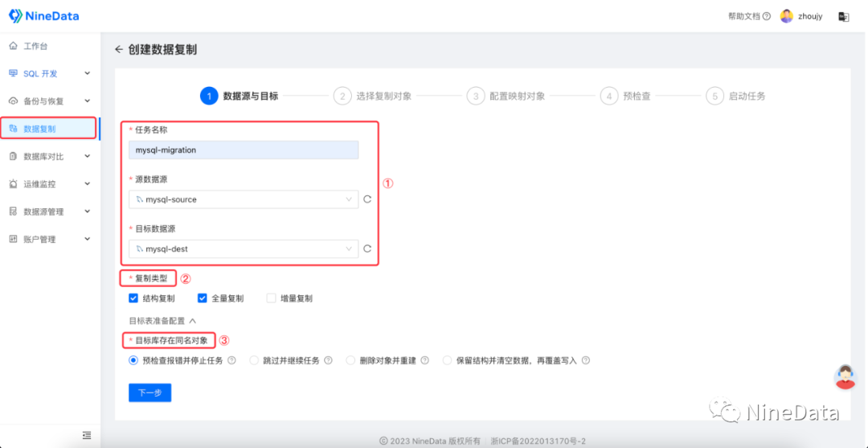Click the language switch icon in the header
This screenshot has width=868, height=448.
pyautogui.click(x=844, y=17)
